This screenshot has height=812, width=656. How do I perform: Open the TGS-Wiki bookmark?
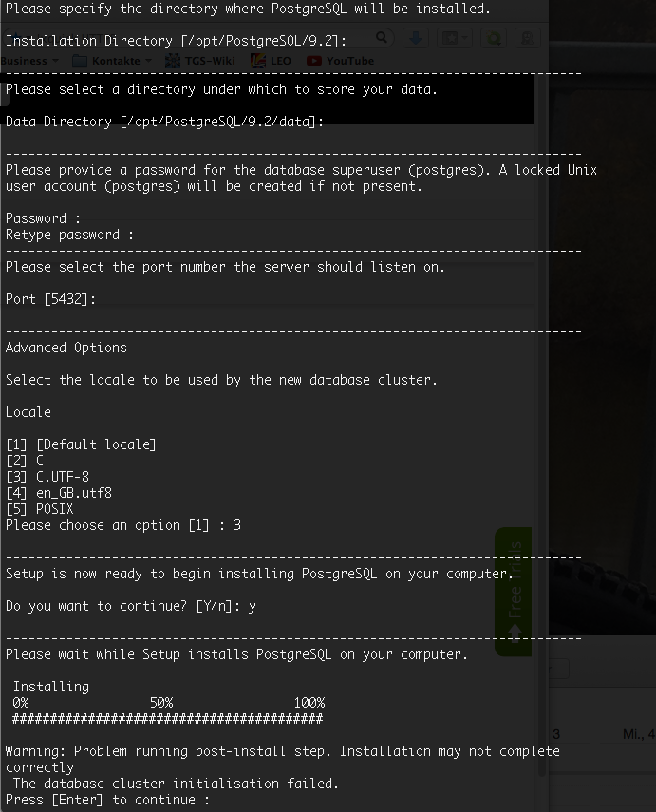200,61
